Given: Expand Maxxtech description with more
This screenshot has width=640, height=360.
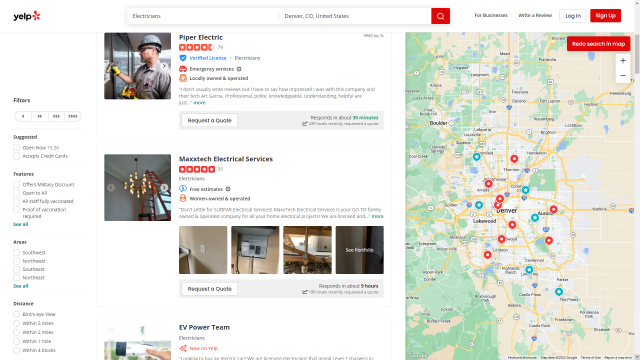Looking at the screenshot, I should coord(378,216).
